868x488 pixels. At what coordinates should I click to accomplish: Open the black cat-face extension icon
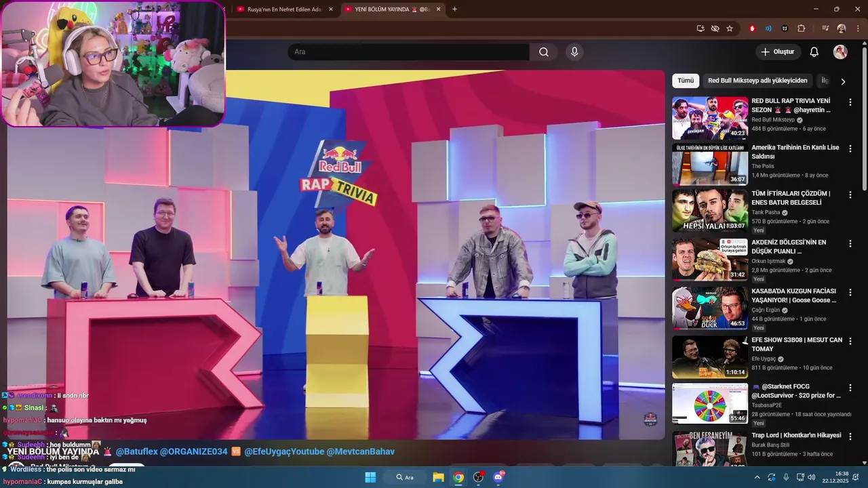(x=785, y=28)
